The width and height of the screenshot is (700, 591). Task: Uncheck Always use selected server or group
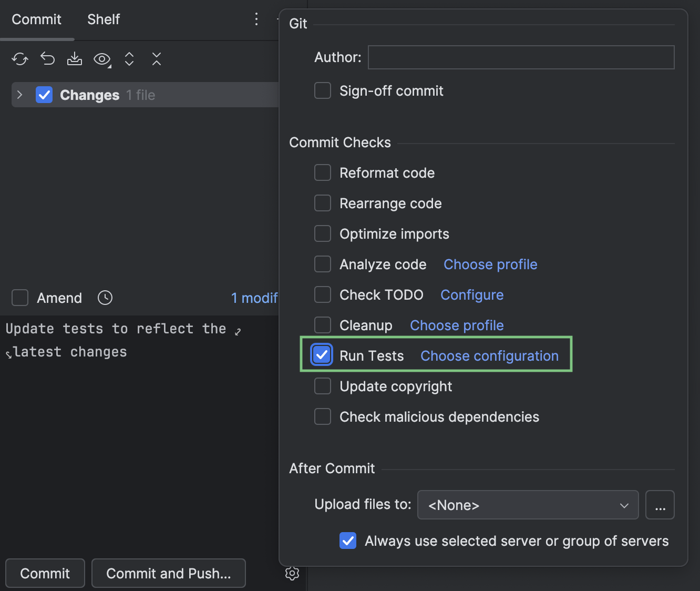(x=347, y=541)
